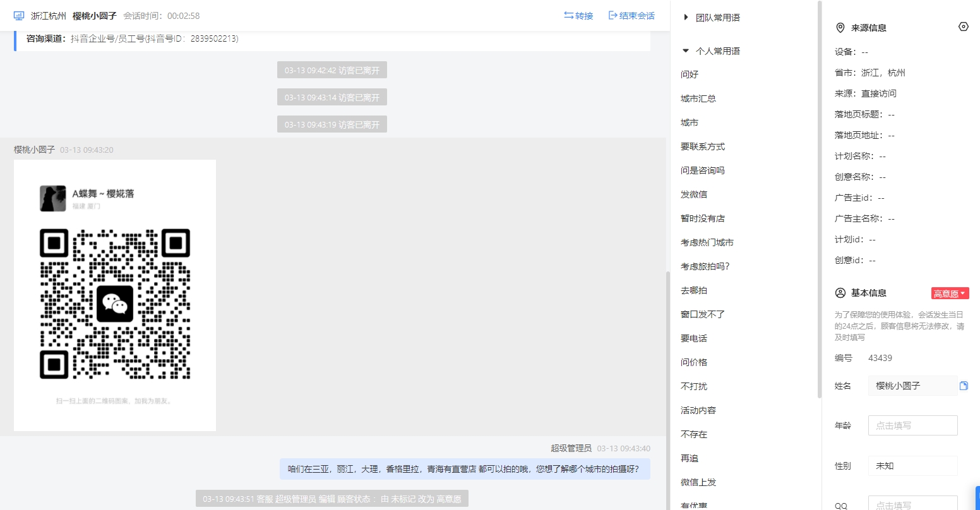Select the quick phrase 问价格

pyautogui.click(x=694, y=362)
